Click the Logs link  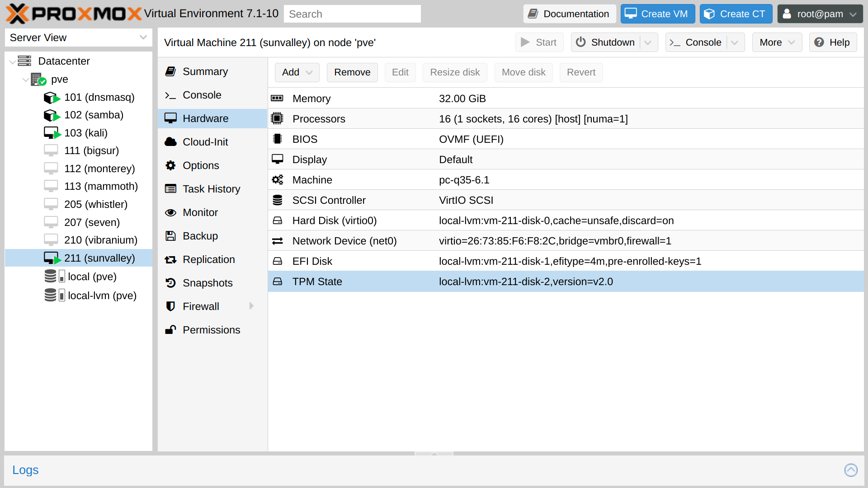click(x=25, y=470)
